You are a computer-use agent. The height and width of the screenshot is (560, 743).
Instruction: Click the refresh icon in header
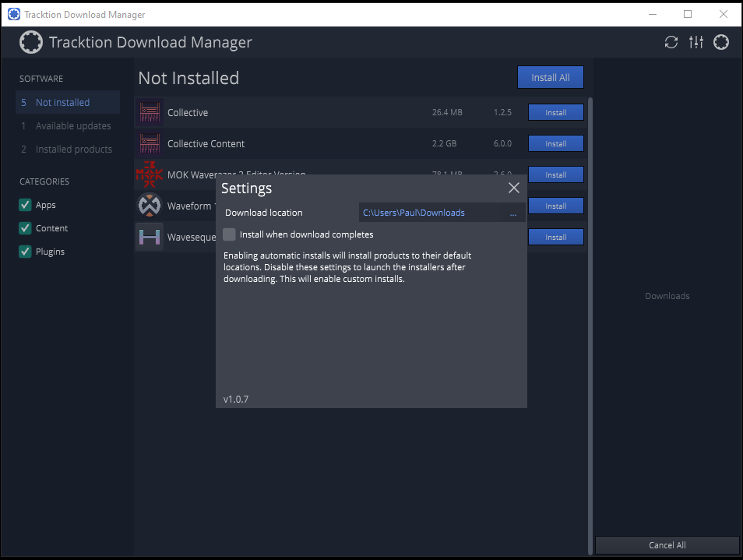pos(671,42)
